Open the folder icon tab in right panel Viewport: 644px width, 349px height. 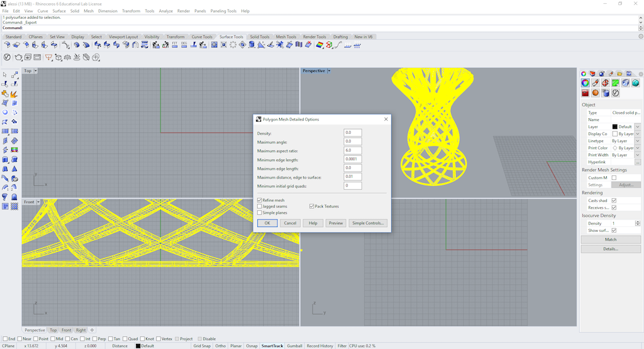click(x=619, y=74)
